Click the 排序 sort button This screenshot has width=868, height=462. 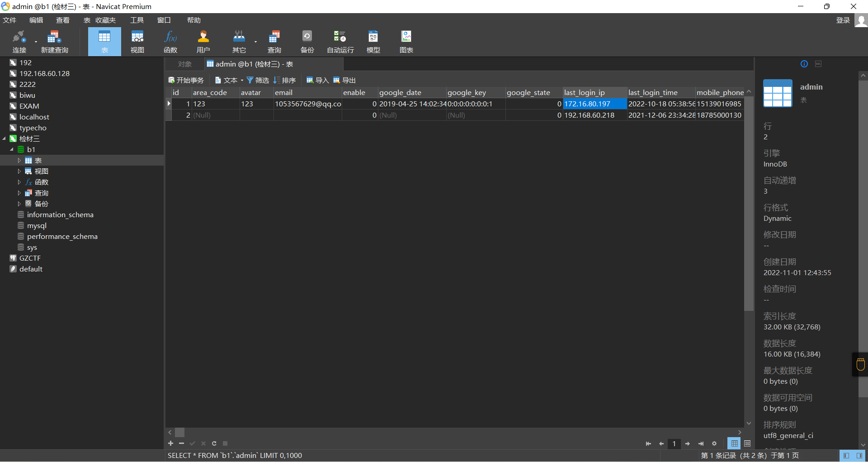[284, 80]
